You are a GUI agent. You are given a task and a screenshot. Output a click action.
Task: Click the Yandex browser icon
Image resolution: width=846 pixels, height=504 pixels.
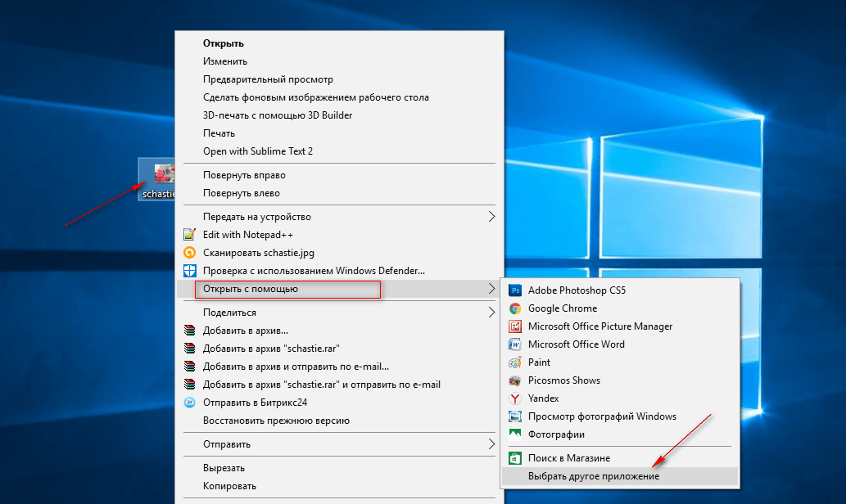(515, 398)
